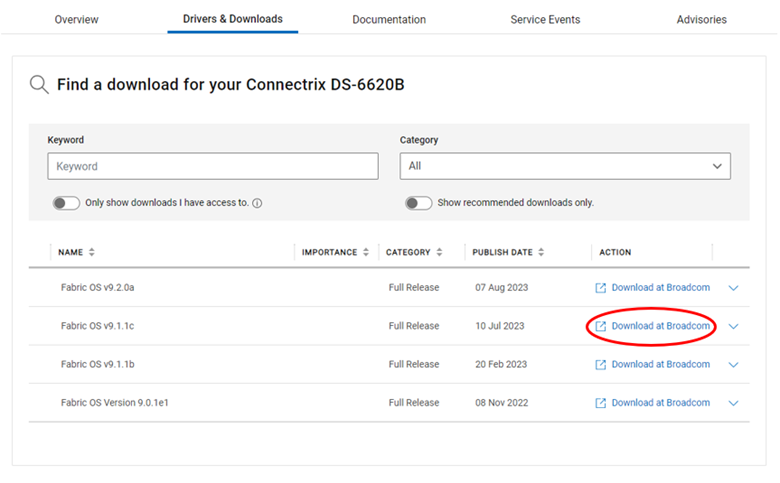
Task: Toggle 'Only show downloads I have access to'
Action: tap(66, 203)
